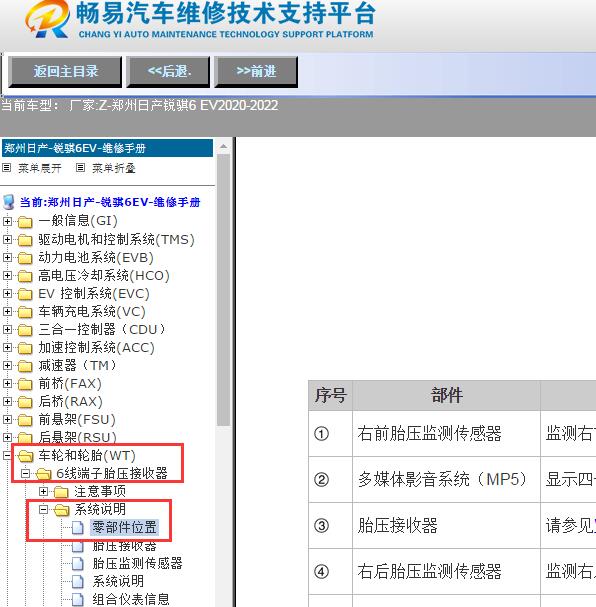Expand the 三合一控制器（CDU）node
596x607 pixels.
(7, 329)
